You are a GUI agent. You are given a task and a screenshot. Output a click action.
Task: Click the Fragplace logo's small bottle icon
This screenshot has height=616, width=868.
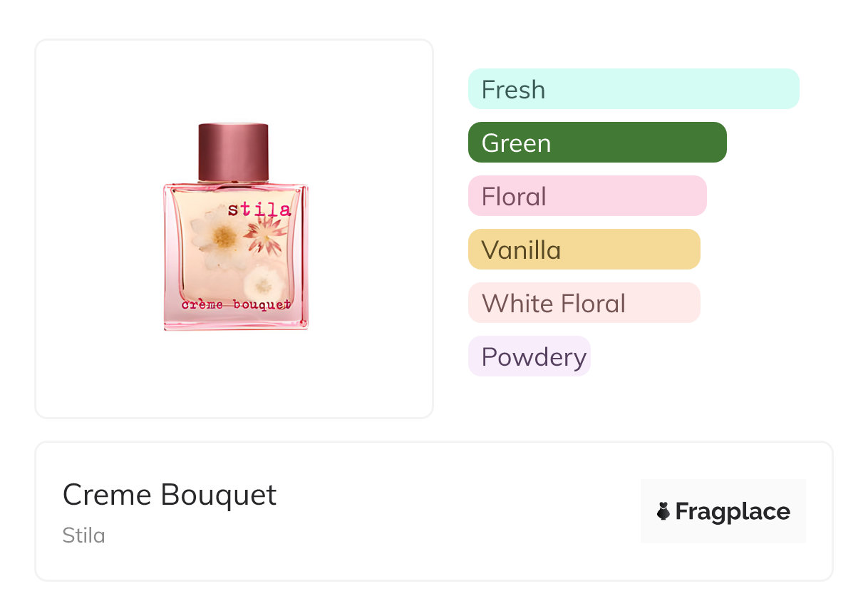[663, 511]
